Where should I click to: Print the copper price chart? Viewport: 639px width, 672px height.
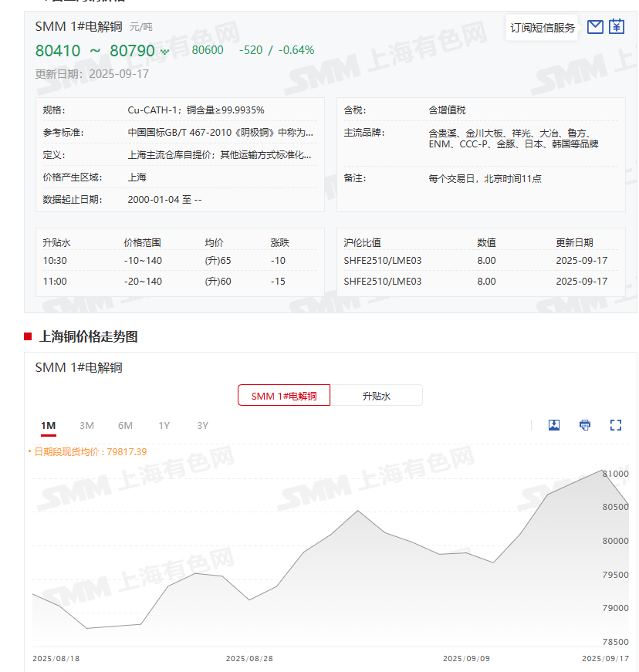[x=585, y=425]
